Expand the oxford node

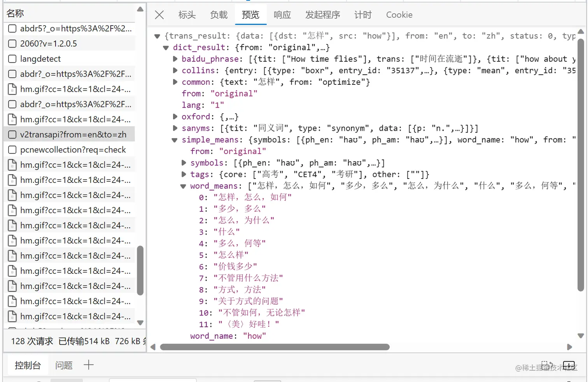(x=175, y=117)
